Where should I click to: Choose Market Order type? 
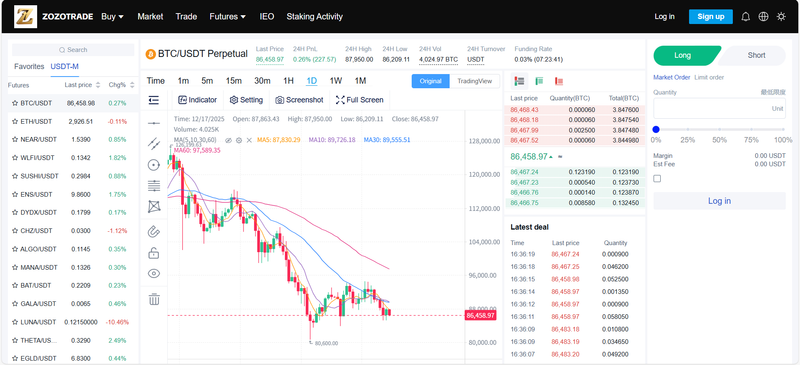pyautogui.click(x=671, y=78)
